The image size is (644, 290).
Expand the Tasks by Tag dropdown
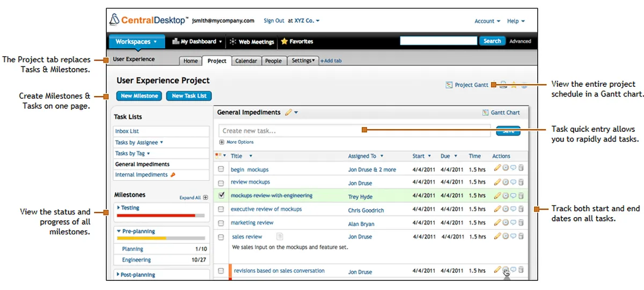click(133, 153)
